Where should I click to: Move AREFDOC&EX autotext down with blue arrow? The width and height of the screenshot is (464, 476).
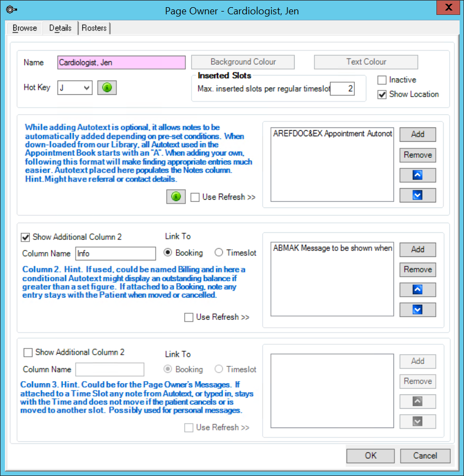[x=418, y=195]
